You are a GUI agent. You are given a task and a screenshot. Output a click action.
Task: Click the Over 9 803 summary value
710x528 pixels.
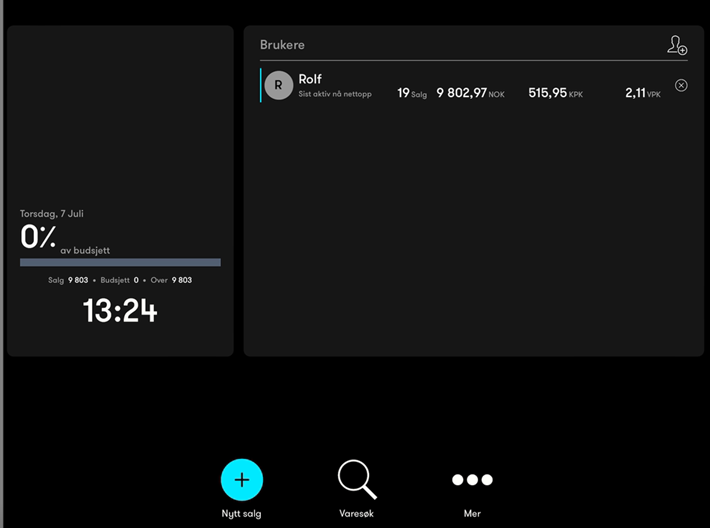[x=171, y=280]
